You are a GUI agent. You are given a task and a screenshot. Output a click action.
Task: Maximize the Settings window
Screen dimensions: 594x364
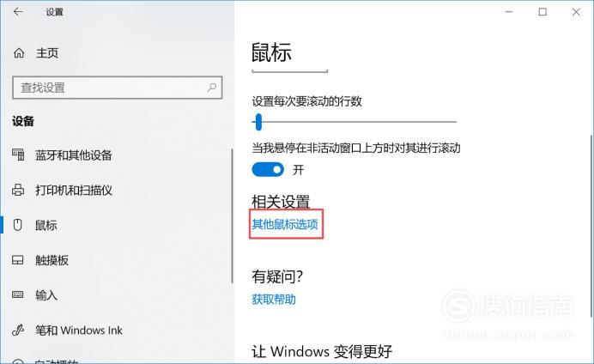click(542, 12)
